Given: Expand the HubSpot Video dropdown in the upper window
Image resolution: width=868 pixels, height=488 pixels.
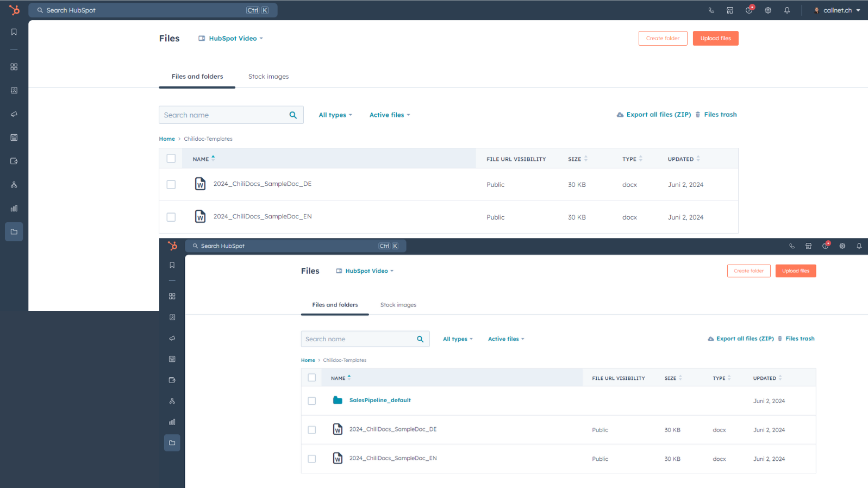Looking at the screenshot, I should click(231, 39).
